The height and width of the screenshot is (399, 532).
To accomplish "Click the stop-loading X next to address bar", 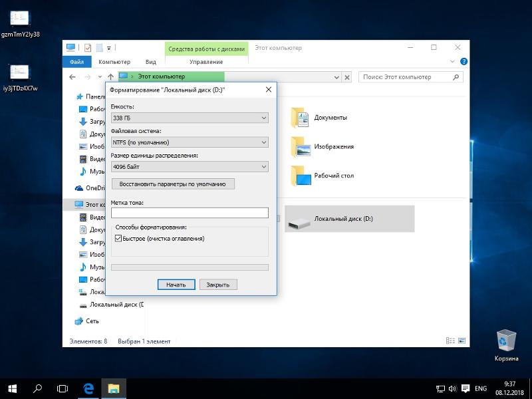I will click(x=347, y=77).
